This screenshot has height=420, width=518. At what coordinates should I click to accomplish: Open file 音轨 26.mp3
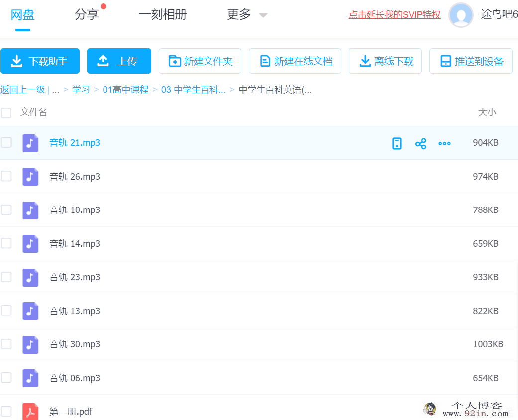[75, 177]
